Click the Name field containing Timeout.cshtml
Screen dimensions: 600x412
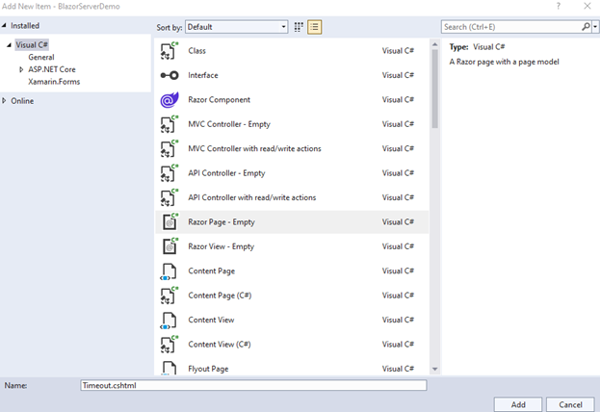[252, 385]
